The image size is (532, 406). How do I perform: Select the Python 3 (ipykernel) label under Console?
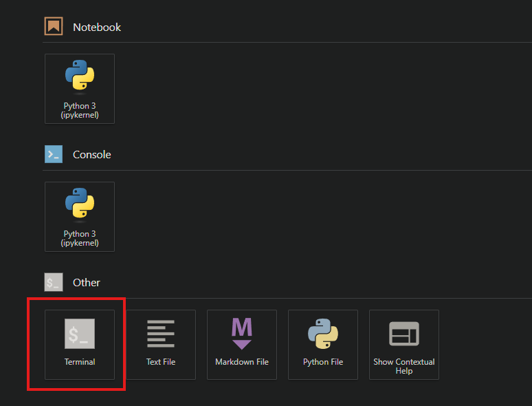[80, 238]
